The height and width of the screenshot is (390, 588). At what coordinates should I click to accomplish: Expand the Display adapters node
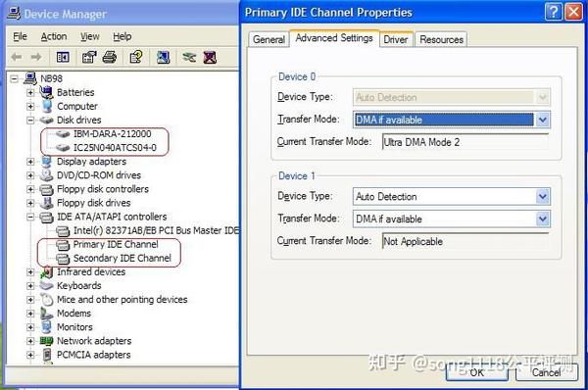(30, 162)
